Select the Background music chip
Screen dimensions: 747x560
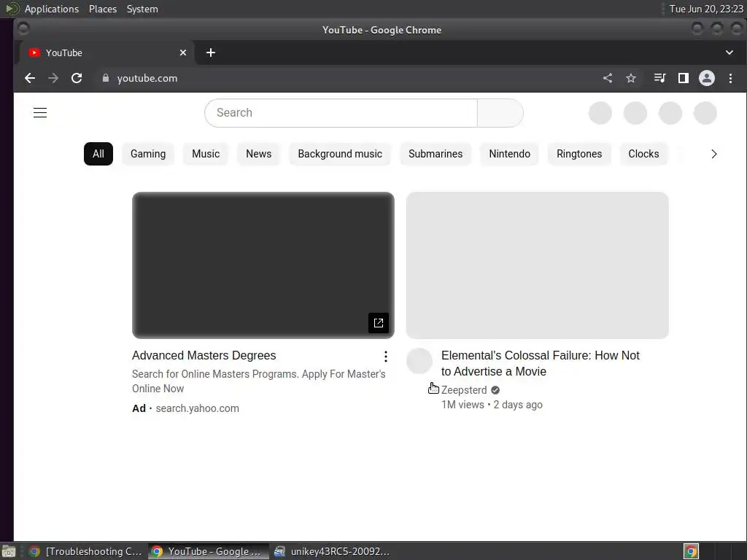(x=340, y=154)
